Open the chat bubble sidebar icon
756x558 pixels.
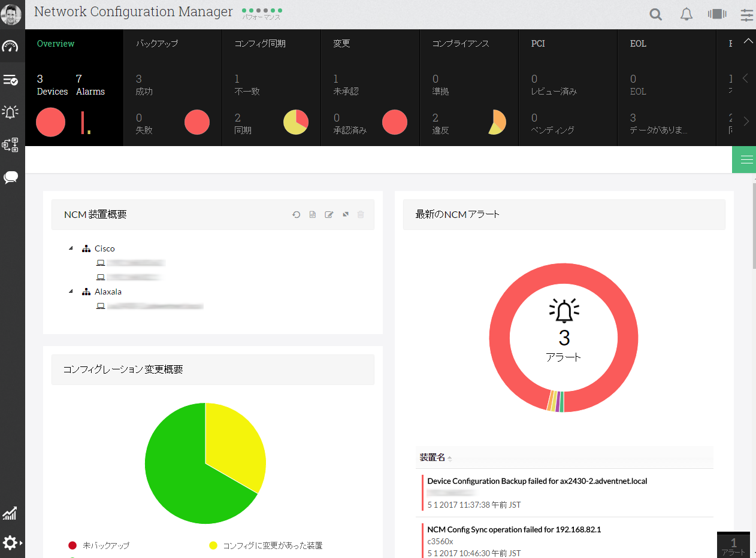(10, 177)
